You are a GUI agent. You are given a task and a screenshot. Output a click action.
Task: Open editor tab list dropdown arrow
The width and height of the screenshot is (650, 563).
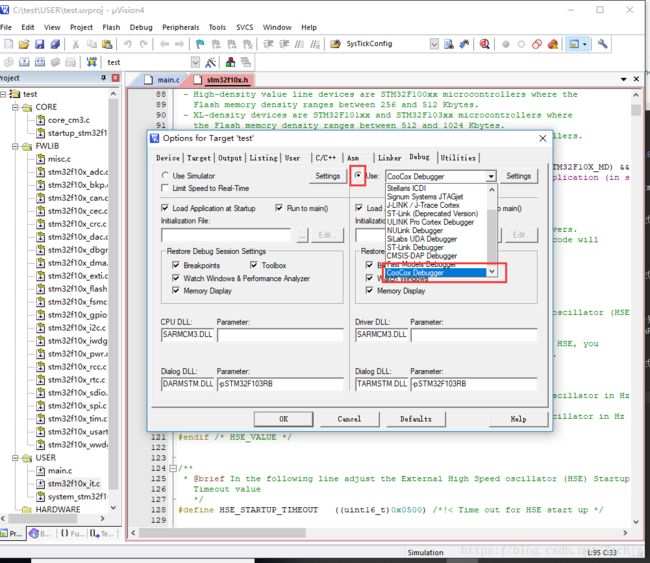pos(623,79)
